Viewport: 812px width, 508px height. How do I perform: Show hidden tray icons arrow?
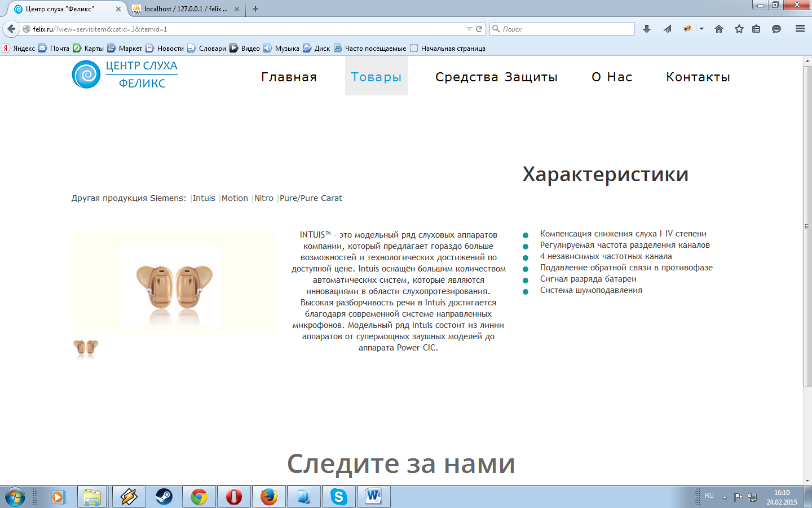pyautogui.click(x=725, y=497)
